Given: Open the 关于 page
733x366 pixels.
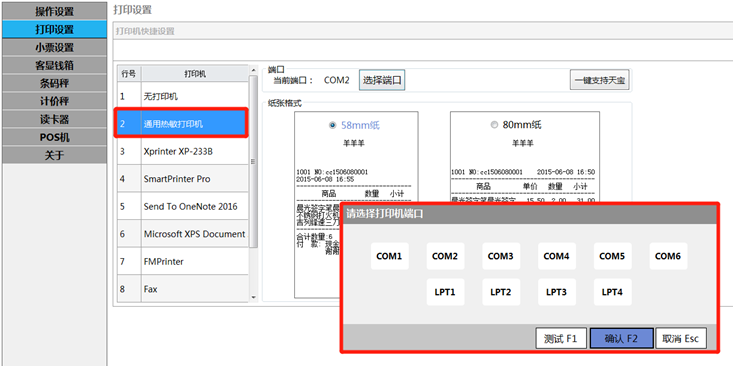Looking at the screenshot, I should coord(54,156).
